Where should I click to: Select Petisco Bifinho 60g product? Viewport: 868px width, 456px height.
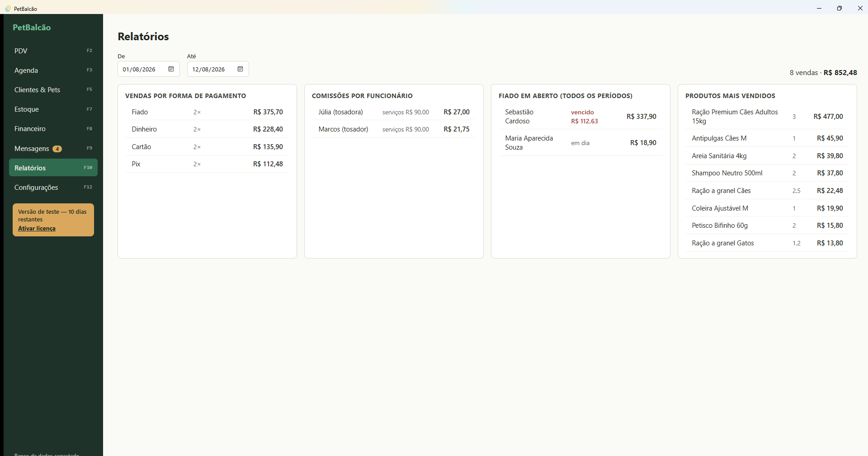point(767,226)
